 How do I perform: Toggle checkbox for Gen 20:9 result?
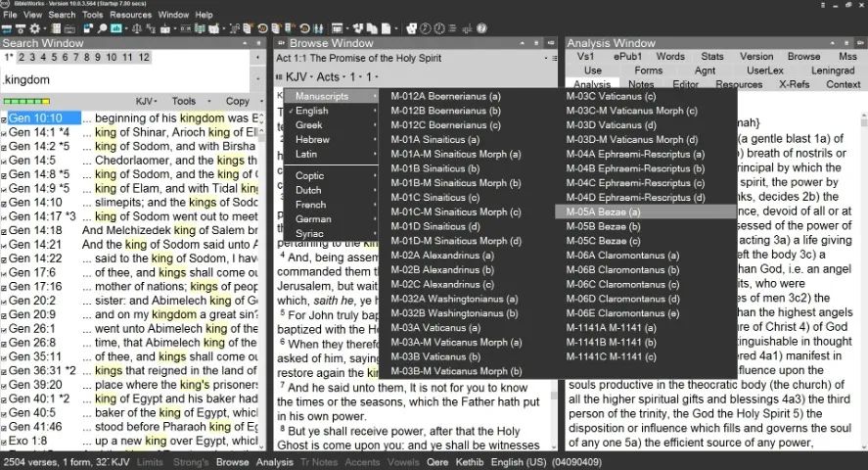coord(4,315)
